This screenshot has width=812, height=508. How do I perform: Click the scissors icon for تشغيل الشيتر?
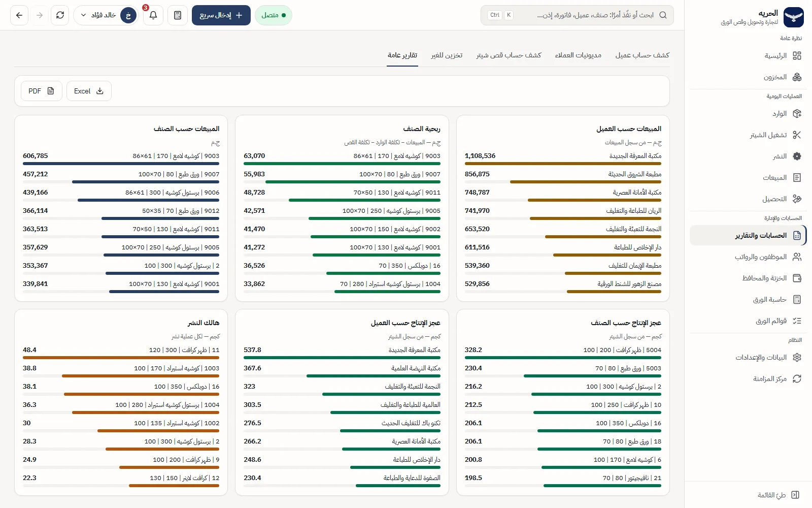point(797,135)
